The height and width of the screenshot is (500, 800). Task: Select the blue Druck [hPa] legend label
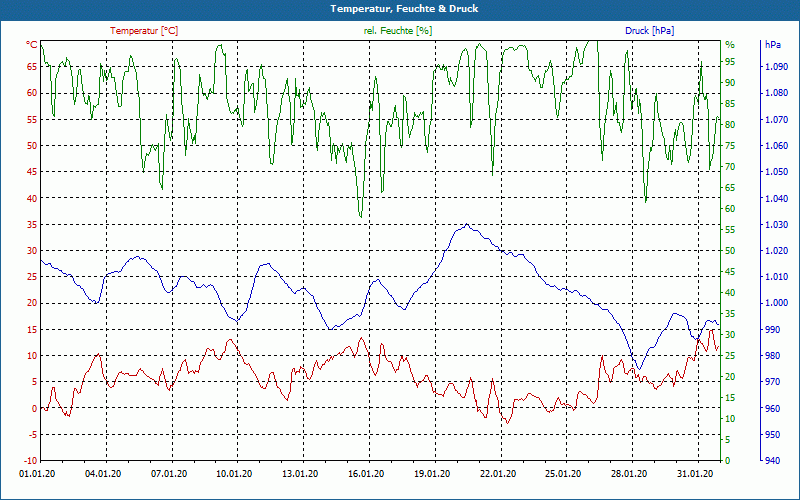(x=649, y=31)
